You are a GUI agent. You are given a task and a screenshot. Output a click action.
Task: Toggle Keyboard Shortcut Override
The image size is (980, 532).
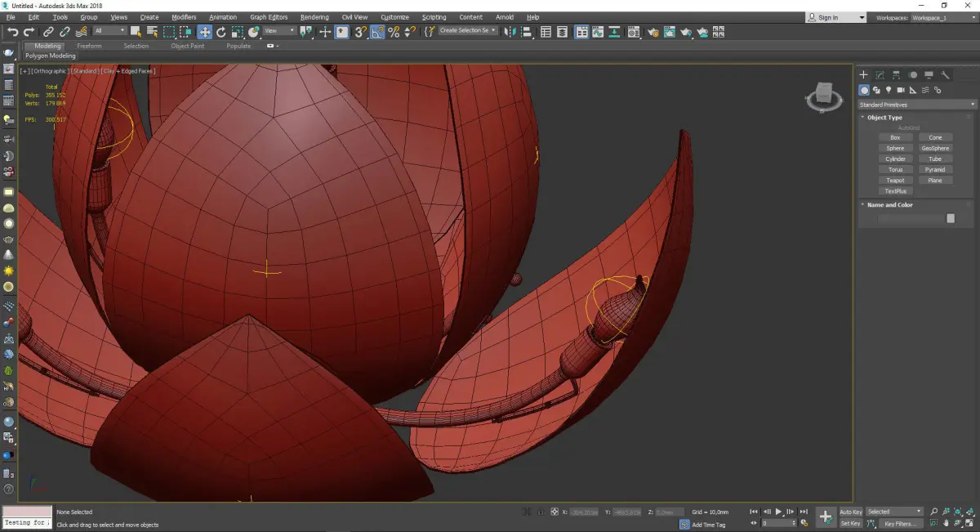pos(341,32)
